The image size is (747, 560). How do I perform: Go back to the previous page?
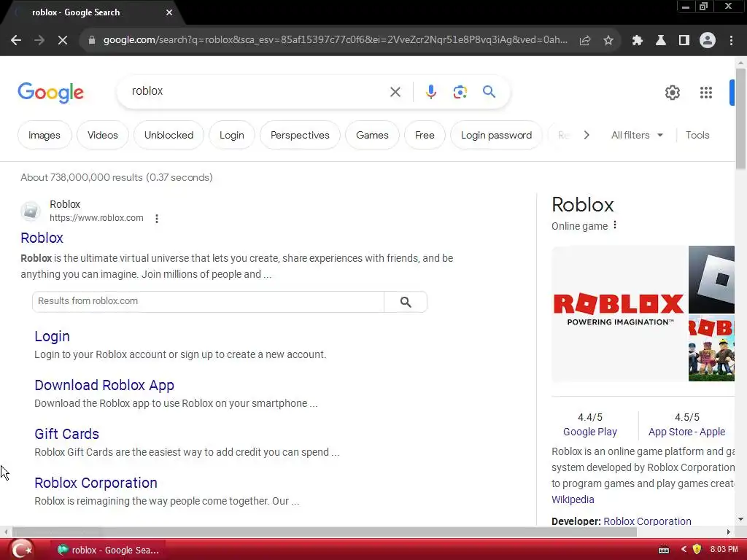16,41
